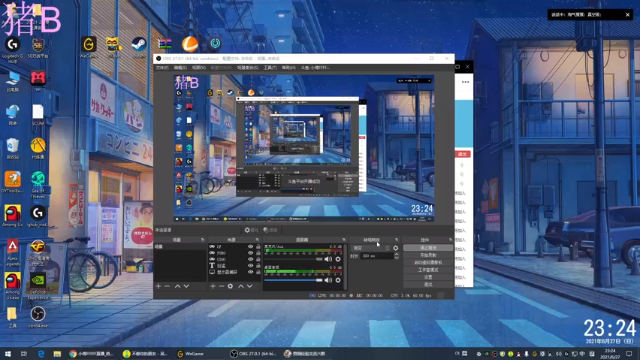Mute the Mic/Aux channel speaker icon

tap(328, 259)
